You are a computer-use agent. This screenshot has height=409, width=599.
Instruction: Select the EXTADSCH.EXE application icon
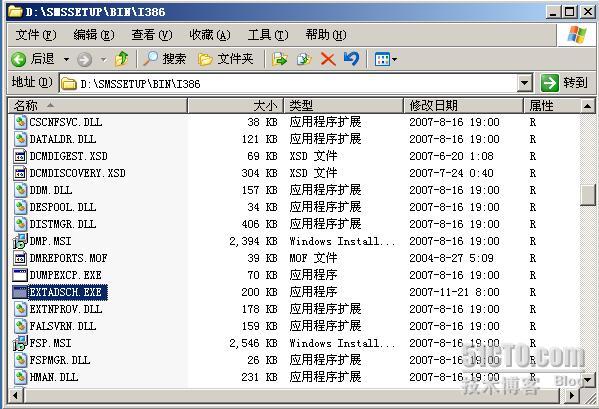point(20,292)
